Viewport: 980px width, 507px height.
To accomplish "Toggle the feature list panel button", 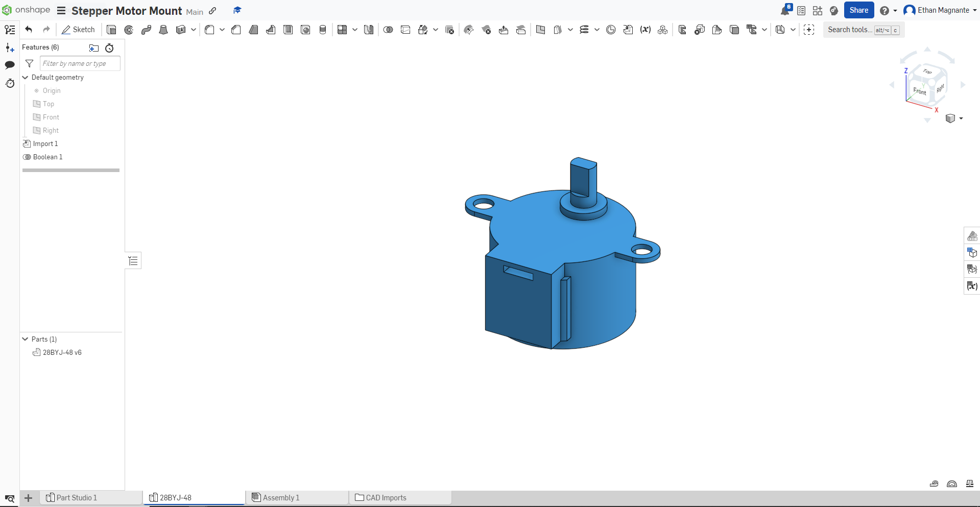I will pyautogui.click(x=10, y=30).
